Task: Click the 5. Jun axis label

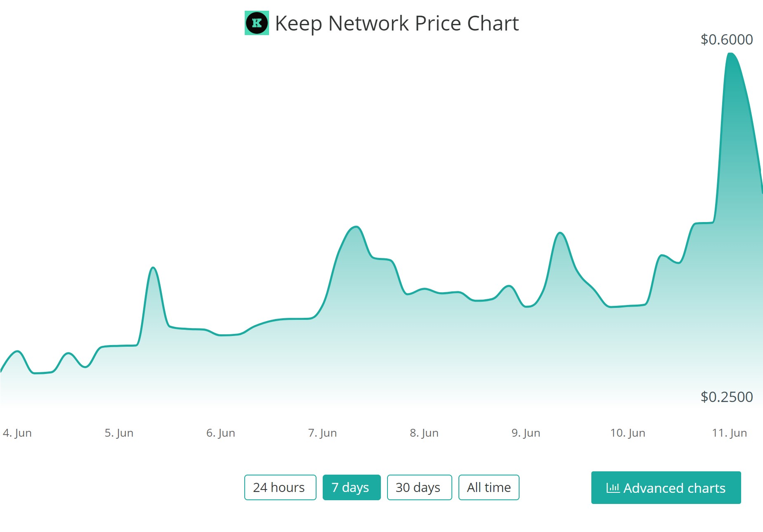Action: tap(119, 433)
